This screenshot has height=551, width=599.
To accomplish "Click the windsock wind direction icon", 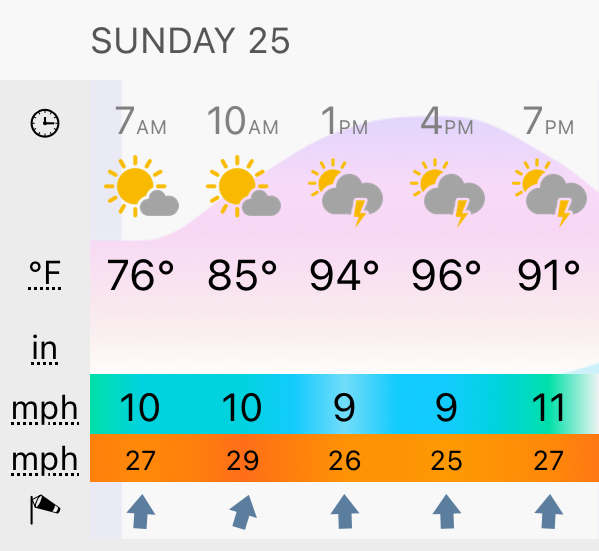I will pyautogui.click(x=45, y=509).
